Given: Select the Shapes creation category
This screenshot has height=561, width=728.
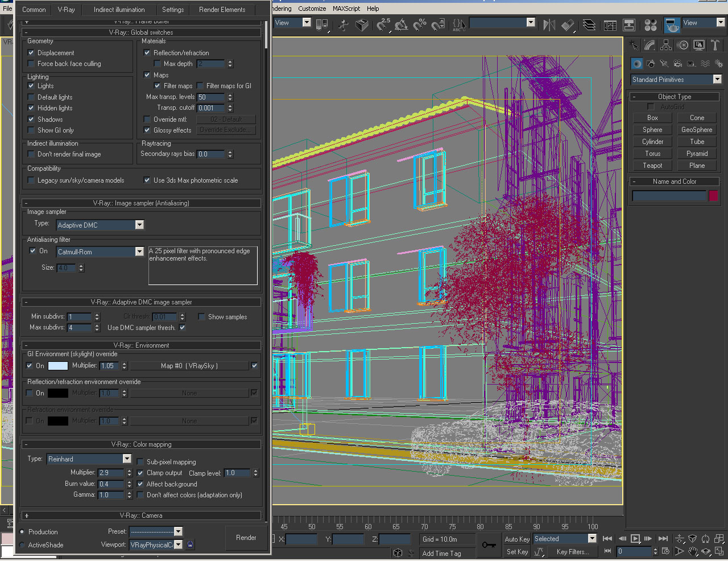Looking at the screenshot, I should point(651,64).
